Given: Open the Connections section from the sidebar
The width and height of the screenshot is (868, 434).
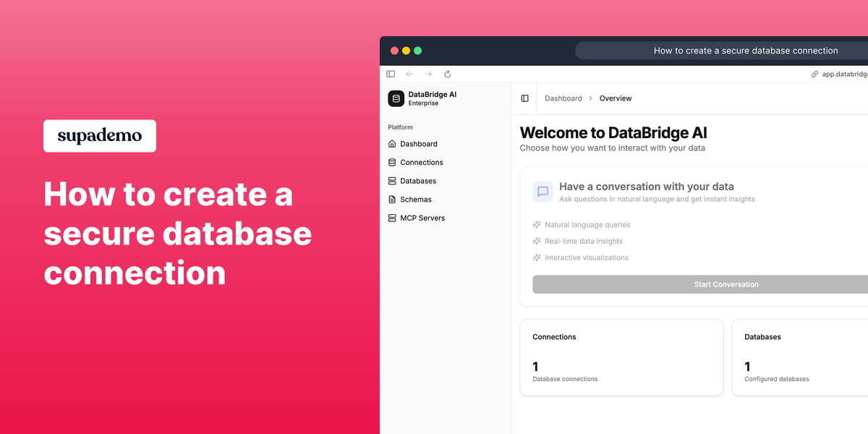Looking at the screenshot, I should (x=422, y=162).
